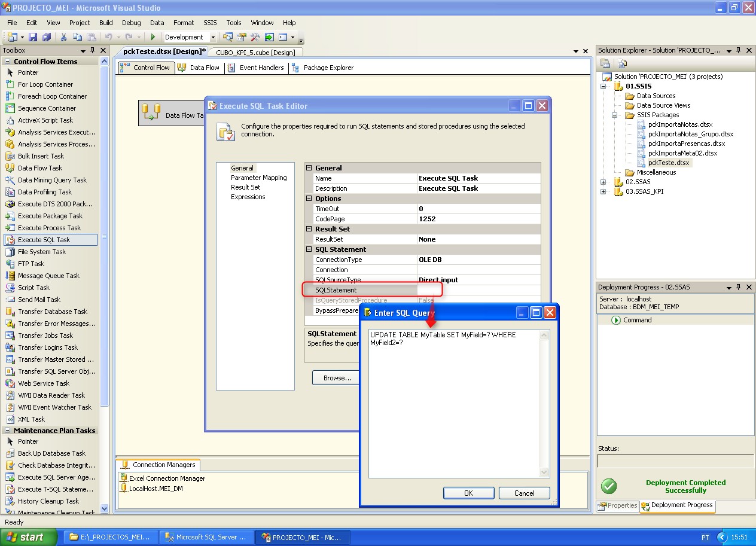Open the SSIS menu
This screenshot has width=756, height=546.
pyautogui.click(x=210, y=23)
